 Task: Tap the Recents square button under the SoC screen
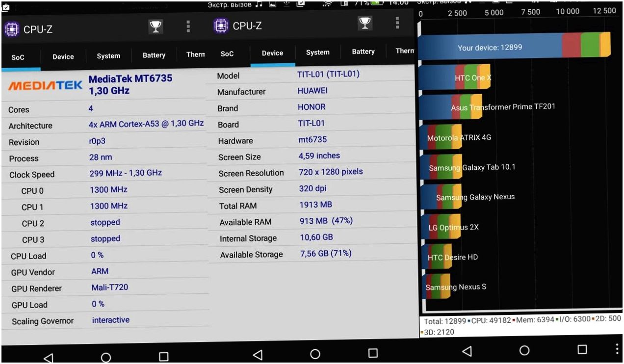163,357
